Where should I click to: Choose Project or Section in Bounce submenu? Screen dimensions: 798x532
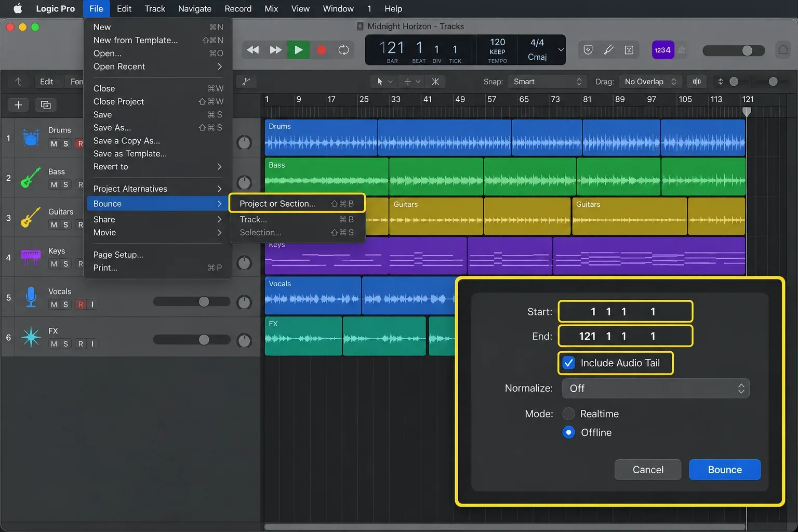[x=297, y=204]
